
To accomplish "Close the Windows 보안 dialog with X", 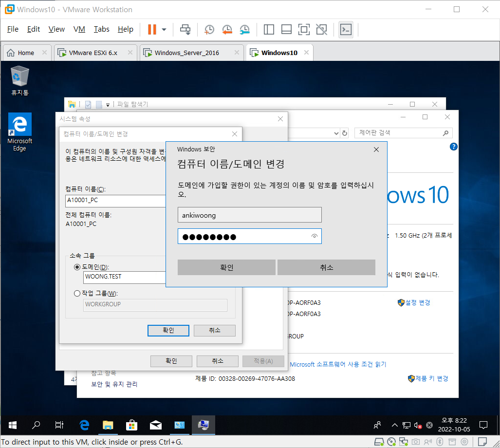I will point(376,149).
